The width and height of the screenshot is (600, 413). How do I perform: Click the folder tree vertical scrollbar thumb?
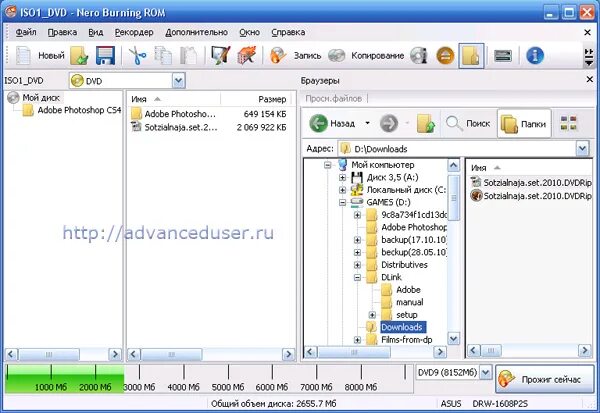[x=453, y=198]
